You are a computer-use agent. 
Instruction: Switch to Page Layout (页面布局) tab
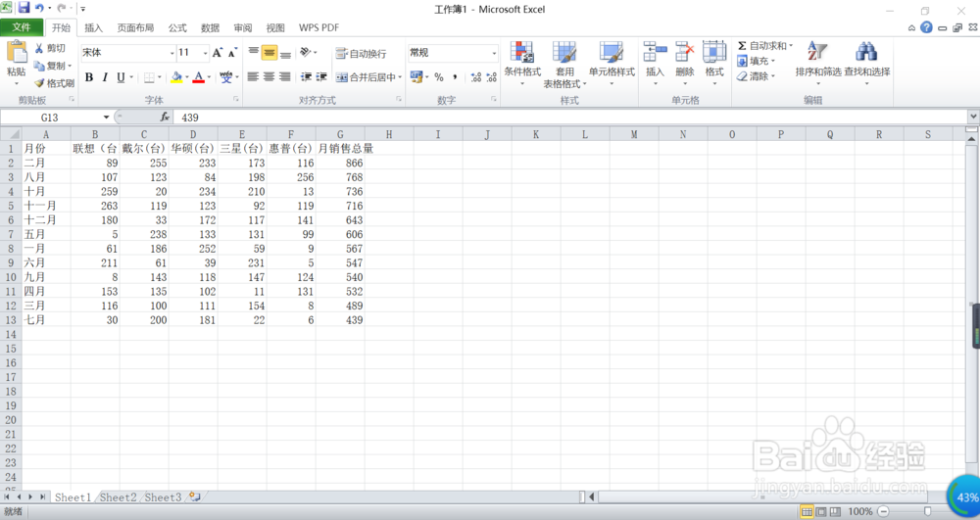(135, 27)
